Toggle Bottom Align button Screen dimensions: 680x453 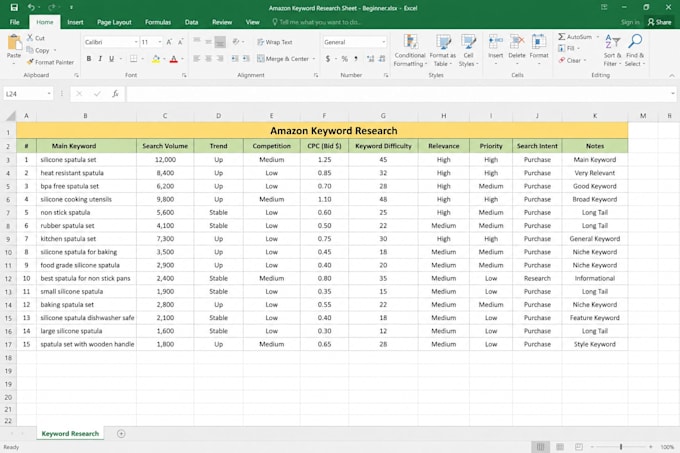(220, 42)
